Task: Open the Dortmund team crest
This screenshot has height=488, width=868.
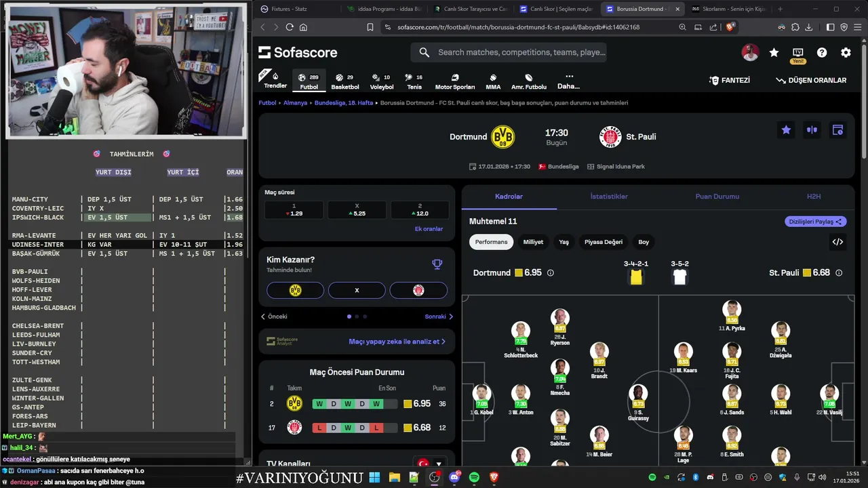Action: (502, 137)
